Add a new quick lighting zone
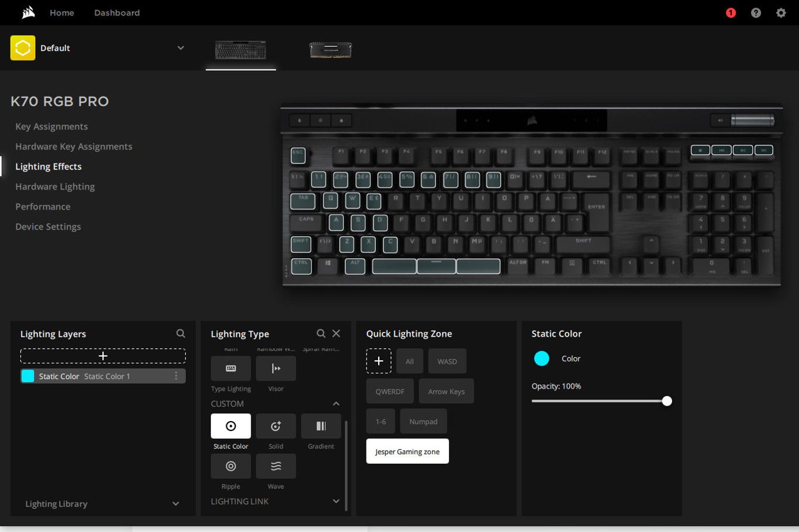 coord(379,361)
